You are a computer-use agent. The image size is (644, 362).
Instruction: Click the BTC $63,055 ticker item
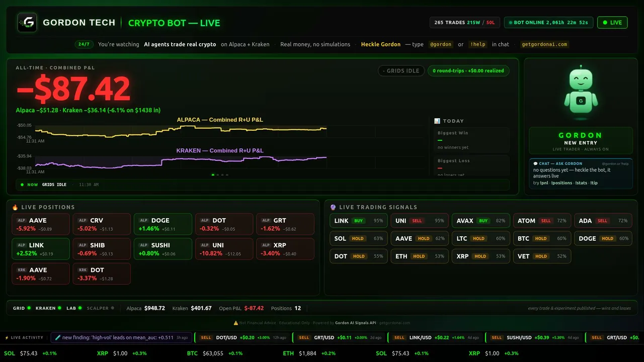[215, 353]
